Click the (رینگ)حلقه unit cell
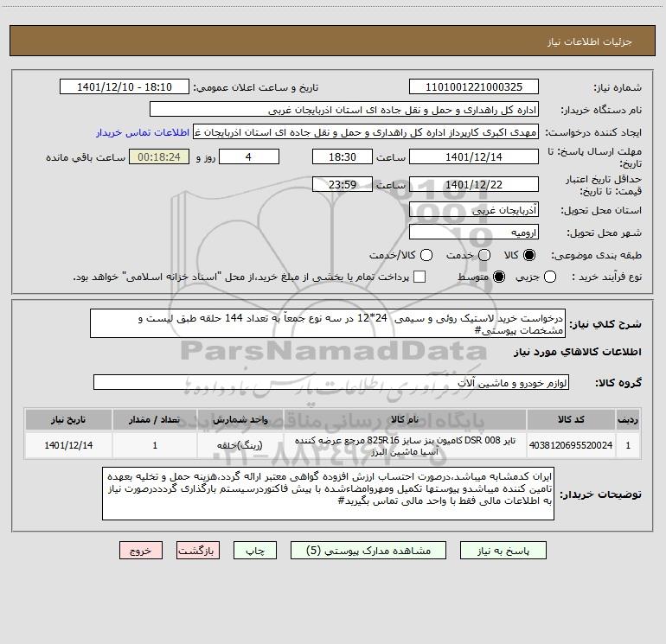 [x=240, y=445]
